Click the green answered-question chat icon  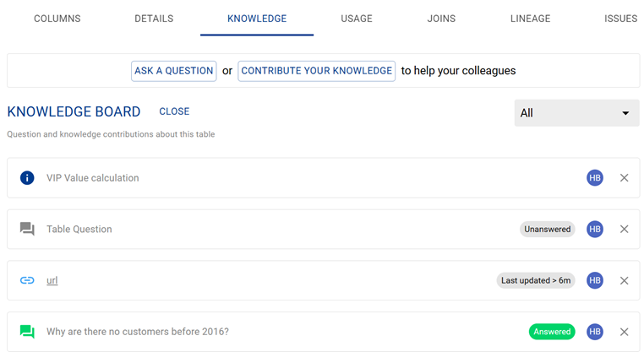[27, 332]
